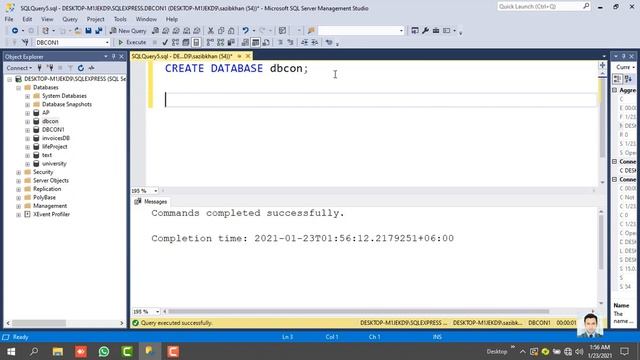The image size is (640, 360).
Task: Click the Navigate Backward icon
Action: pyautogui.click(x=15, y=31)
